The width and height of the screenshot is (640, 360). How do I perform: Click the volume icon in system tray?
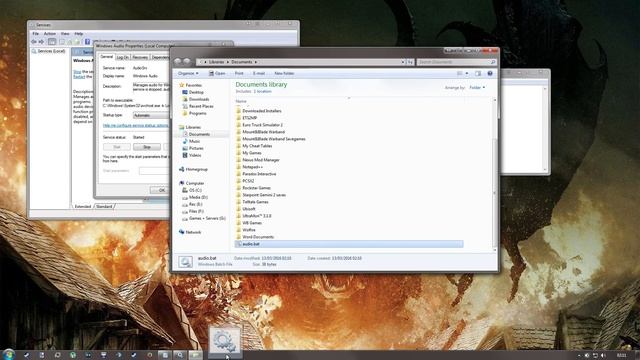603,356
